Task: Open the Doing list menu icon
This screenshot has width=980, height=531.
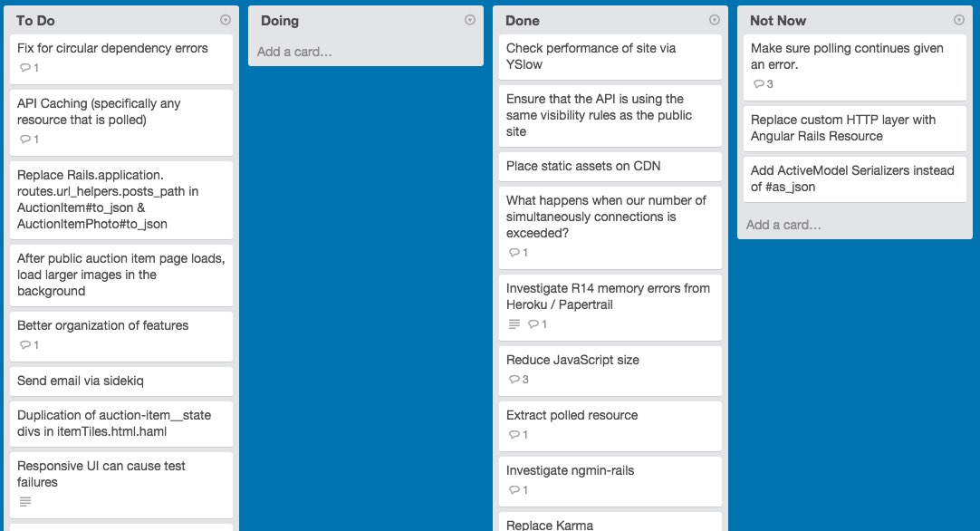Action: [x=470, y=20]
